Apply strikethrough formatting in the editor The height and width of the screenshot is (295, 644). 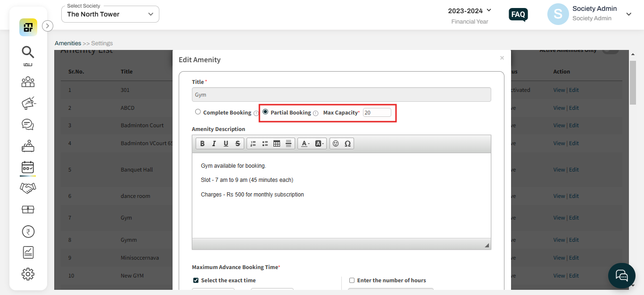(237, 143)
